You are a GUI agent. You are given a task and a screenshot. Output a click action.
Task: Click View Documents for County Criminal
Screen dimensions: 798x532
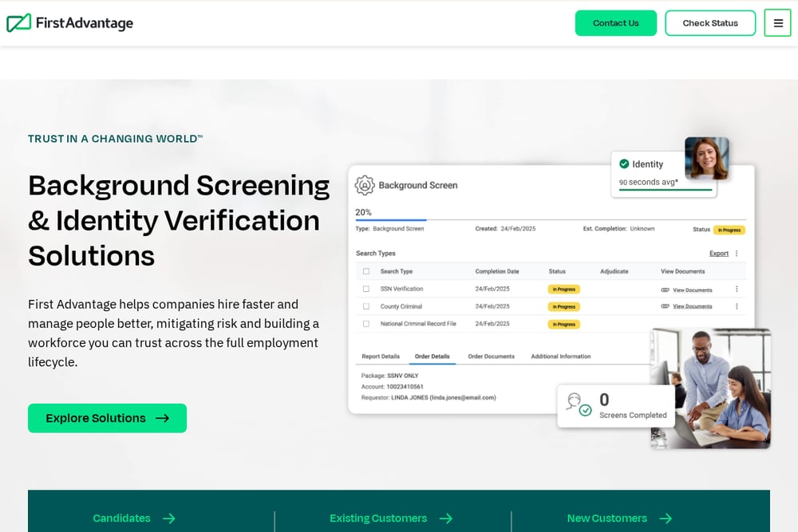693,306
